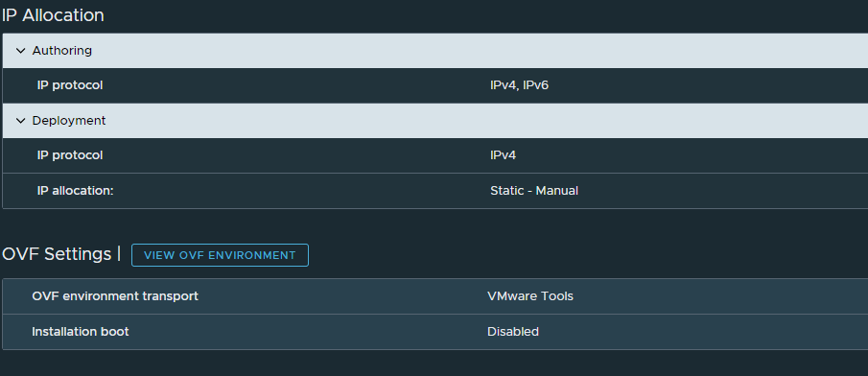This screenshot has width=868, height=376.
Task: Click the 'IPv4, IPv6' protocol value
Action: click(x=519, y=85)
